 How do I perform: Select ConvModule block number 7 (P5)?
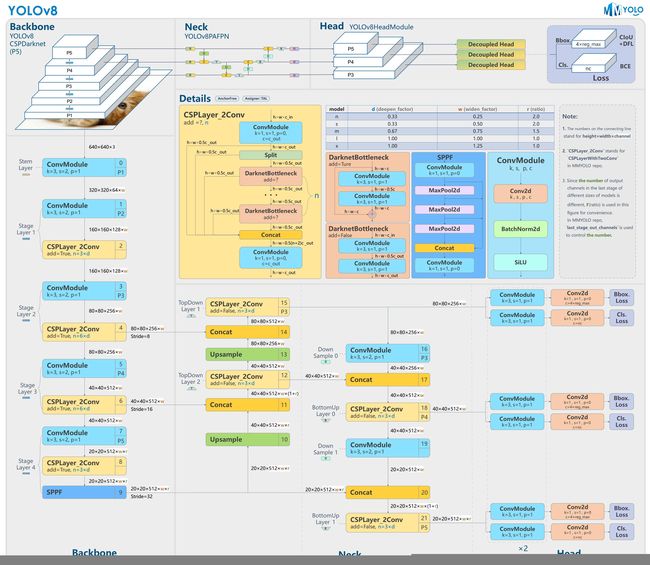tap(84, 436)
